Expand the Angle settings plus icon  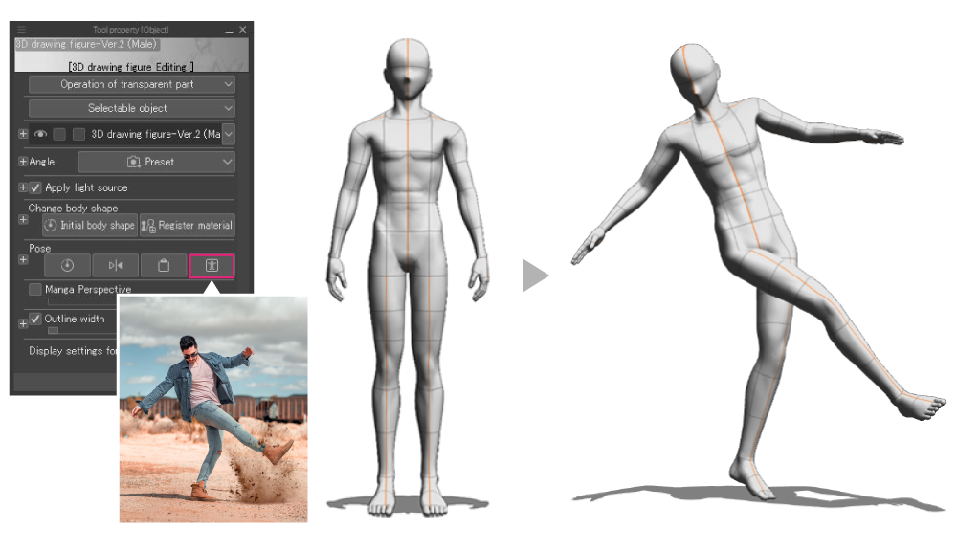click(23, 162)
